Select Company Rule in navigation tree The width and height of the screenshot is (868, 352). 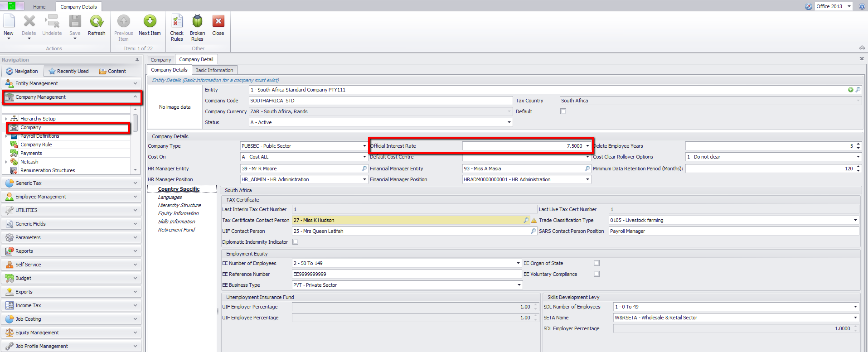click(36, 145)
